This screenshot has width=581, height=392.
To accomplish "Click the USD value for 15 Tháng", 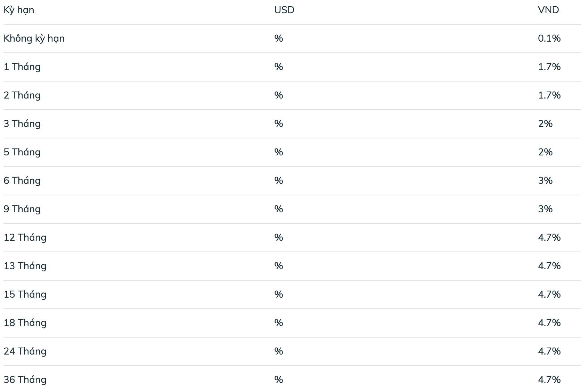I will tap(279, 295).
